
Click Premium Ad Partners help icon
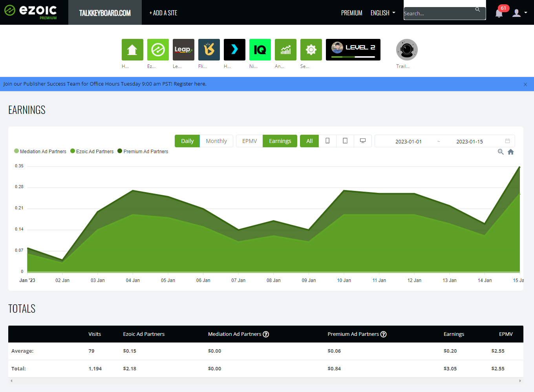[x=384, y=334]
